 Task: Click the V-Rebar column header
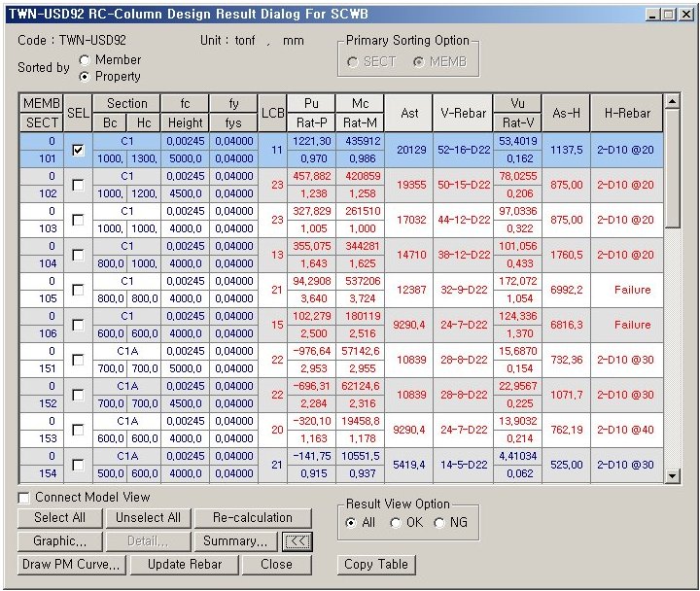point(463,113)
